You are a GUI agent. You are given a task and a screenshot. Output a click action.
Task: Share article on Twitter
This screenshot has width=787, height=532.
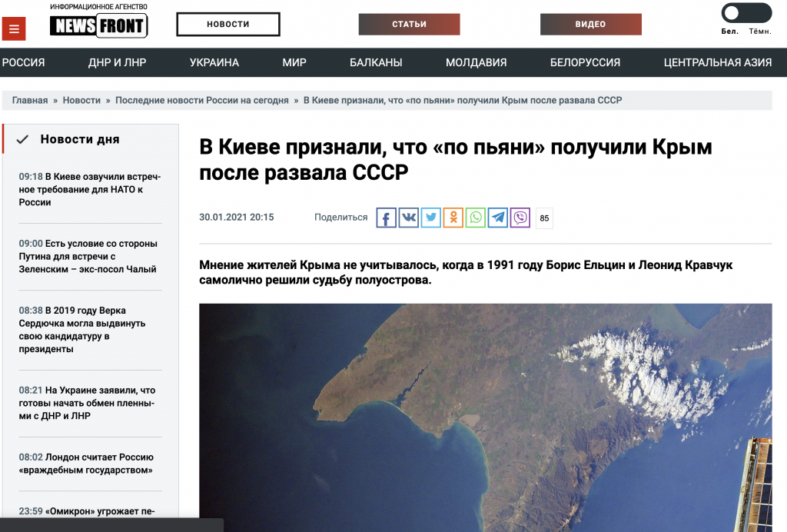tap(430, 218)
